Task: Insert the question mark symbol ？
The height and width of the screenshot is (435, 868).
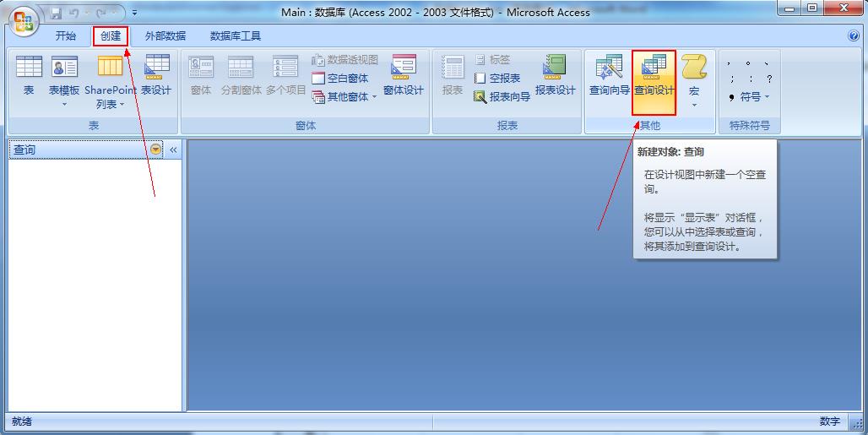Action: [769, 79]
